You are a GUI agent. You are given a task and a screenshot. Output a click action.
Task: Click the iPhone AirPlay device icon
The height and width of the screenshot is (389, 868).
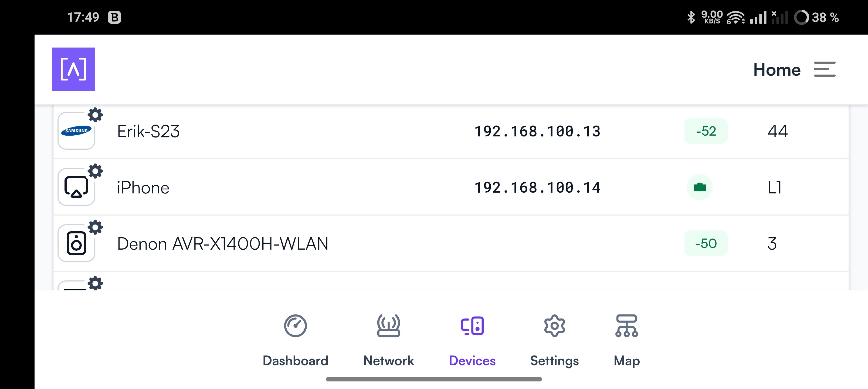tap(76, 187)
